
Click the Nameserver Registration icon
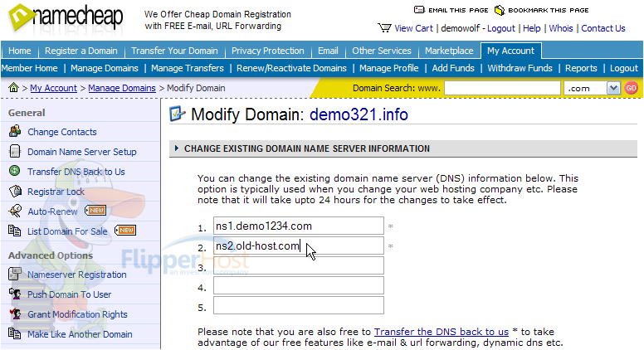click(x=15, y=274)
